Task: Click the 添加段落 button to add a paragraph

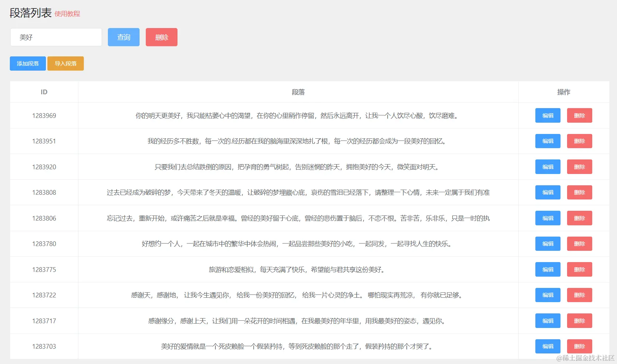Action: (x=27, y=63)
